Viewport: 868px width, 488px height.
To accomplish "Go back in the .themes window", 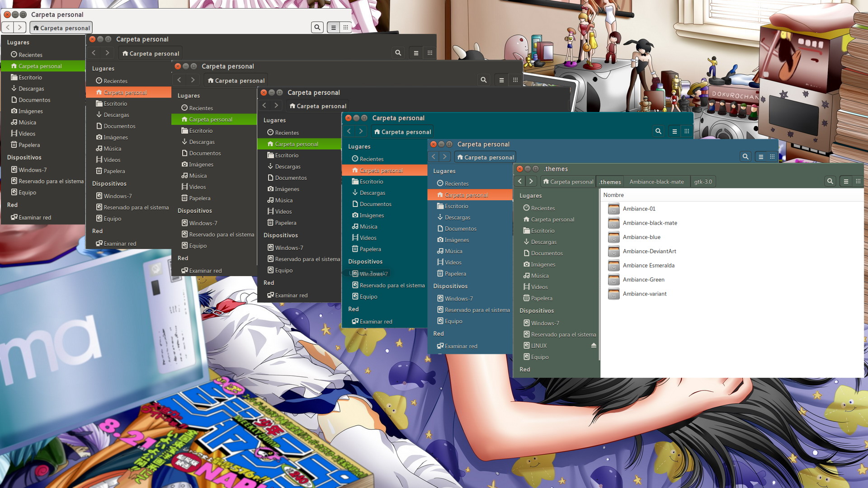I will pos(520,181).
